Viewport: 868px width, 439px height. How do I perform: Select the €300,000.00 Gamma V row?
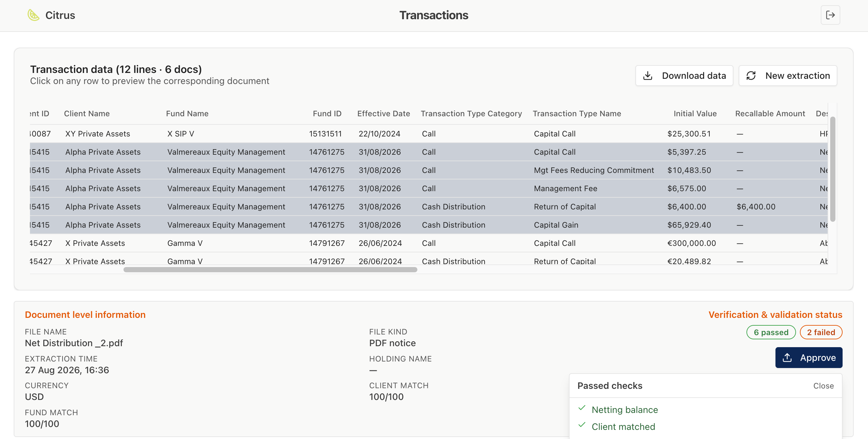coord(428,243)
